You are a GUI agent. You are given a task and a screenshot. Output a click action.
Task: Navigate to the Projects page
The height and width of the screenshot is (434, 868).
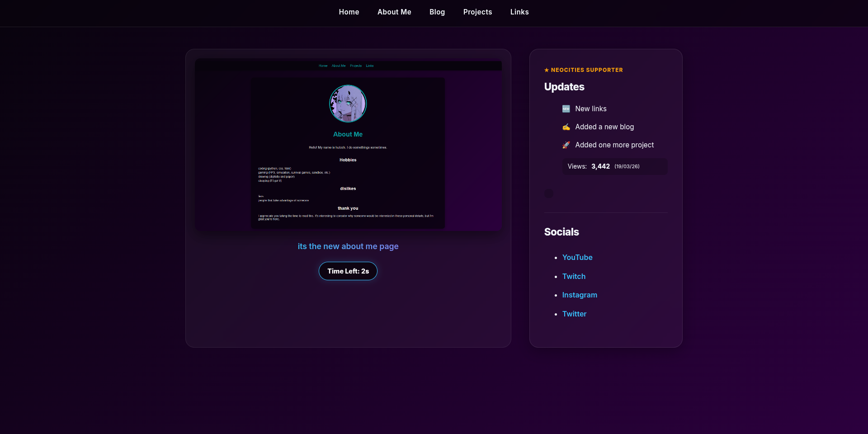point(477,12)
